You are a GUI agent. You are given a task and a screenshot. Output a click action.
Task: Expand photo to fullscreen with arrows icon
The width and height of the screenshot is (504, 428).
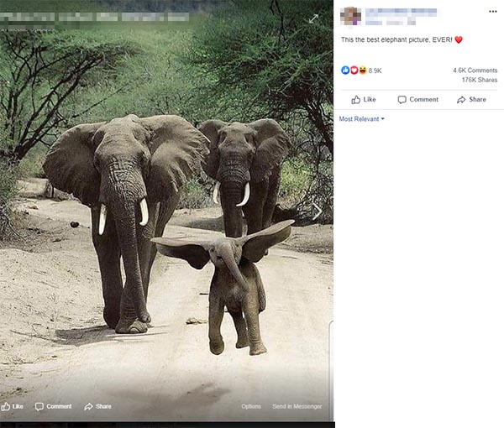point(313,18)
